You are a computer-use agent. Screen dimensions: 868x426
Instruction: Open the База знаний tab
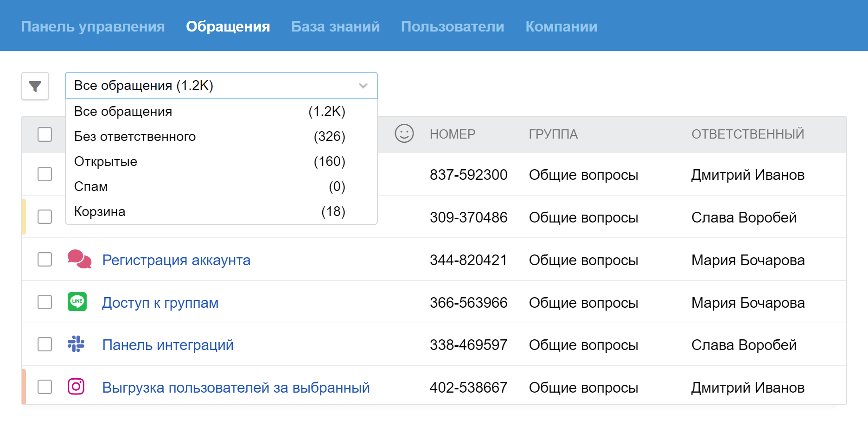(x=335, y=26)
